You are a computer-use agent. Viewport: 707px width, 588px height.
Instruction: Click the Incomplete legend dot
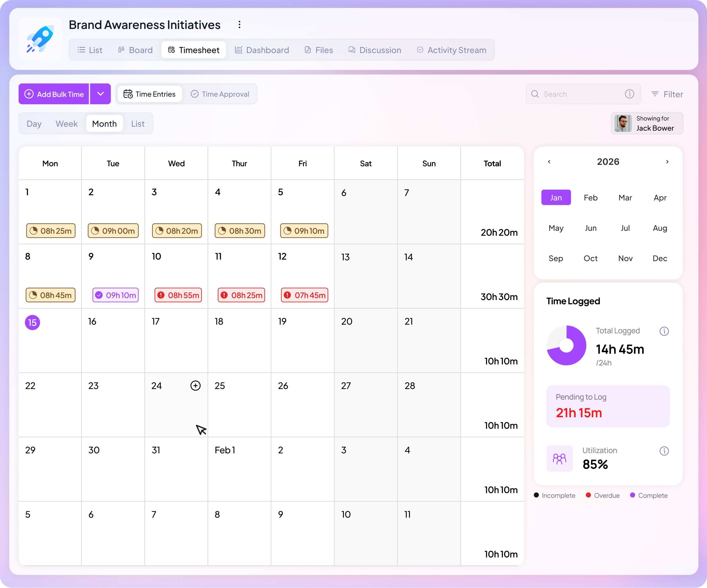(x=537, y=496)
